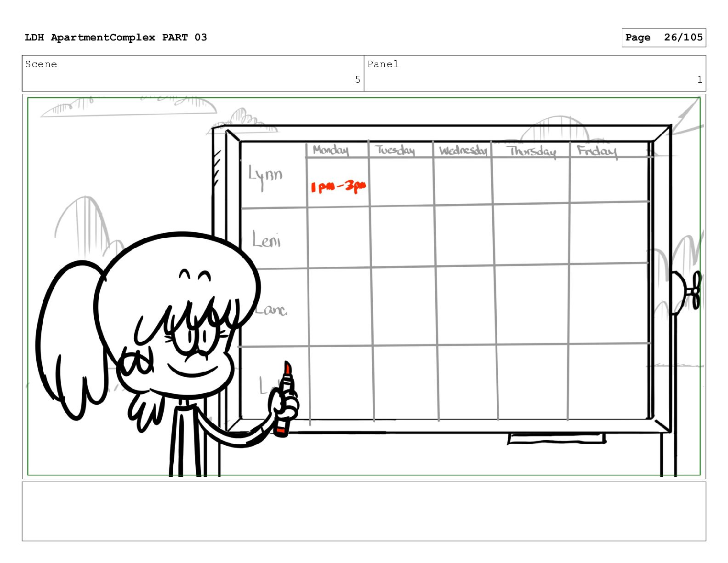Select scene number '5'
The width and height of the screenshot is (728, 563).
point(358,80)
